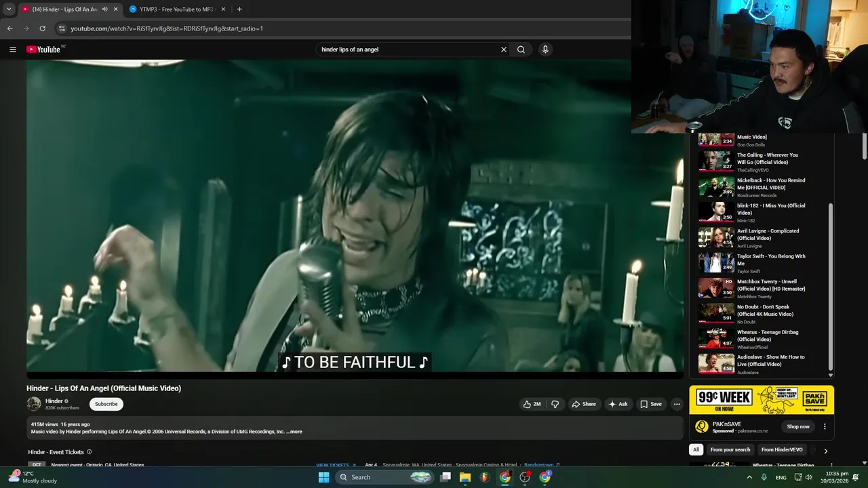This screenshot has height=488, width=868.
Task: Open PAK'nSAVE ad options menu
Action: click(825, 427)
